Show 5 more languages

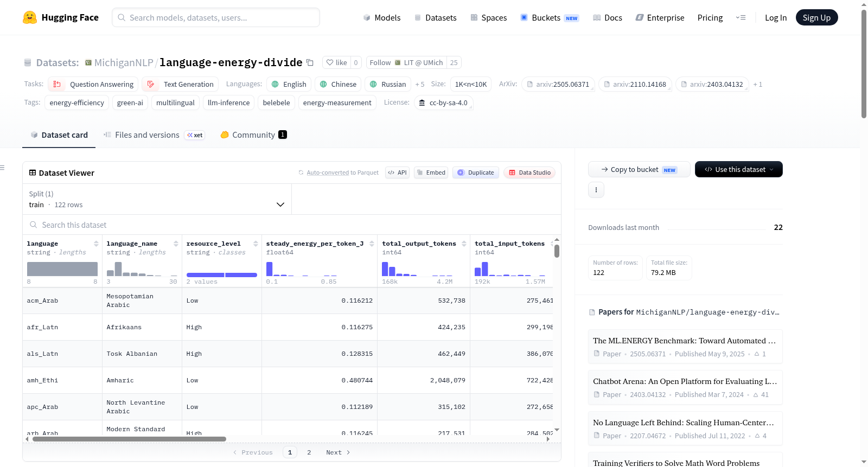click(420, 84)
